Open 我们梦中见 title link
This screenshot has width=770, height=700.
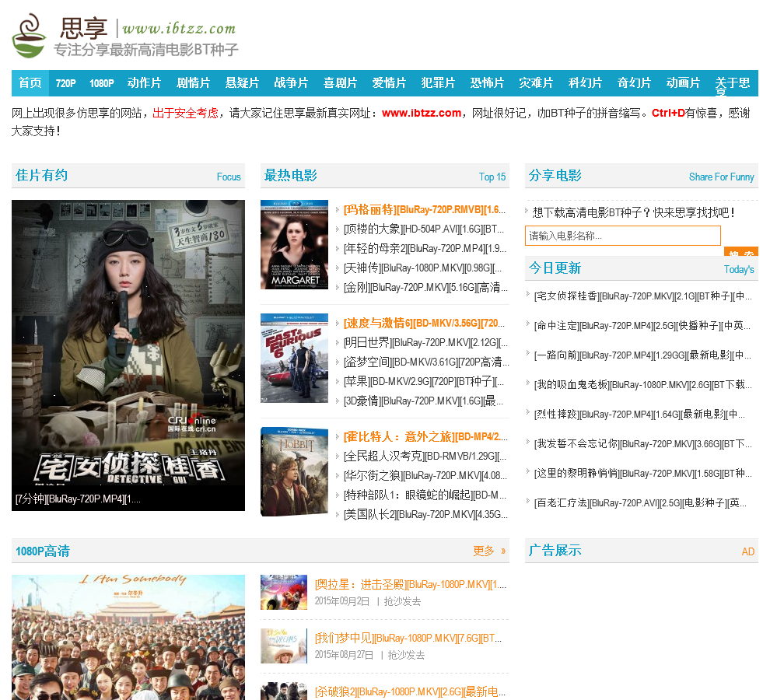pyautogui.click(x=408, y=638)
